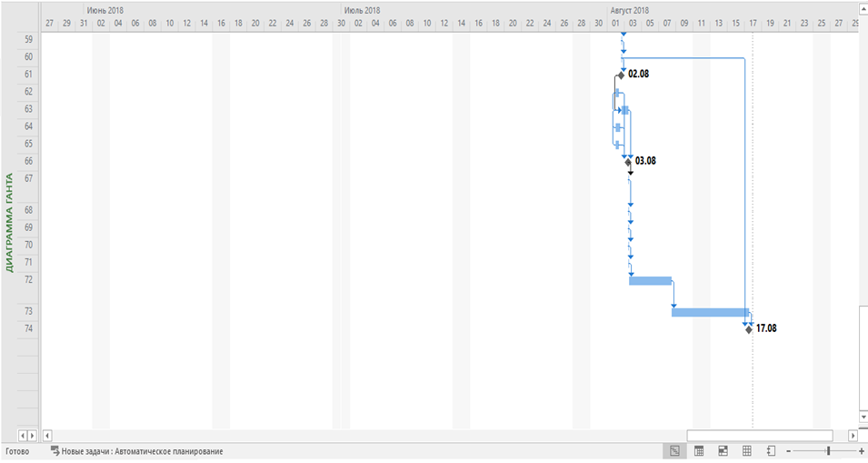The image size is (868, 463).
Task: Switch to Gantt Chart view in status bar
Action: coord(674,451)
